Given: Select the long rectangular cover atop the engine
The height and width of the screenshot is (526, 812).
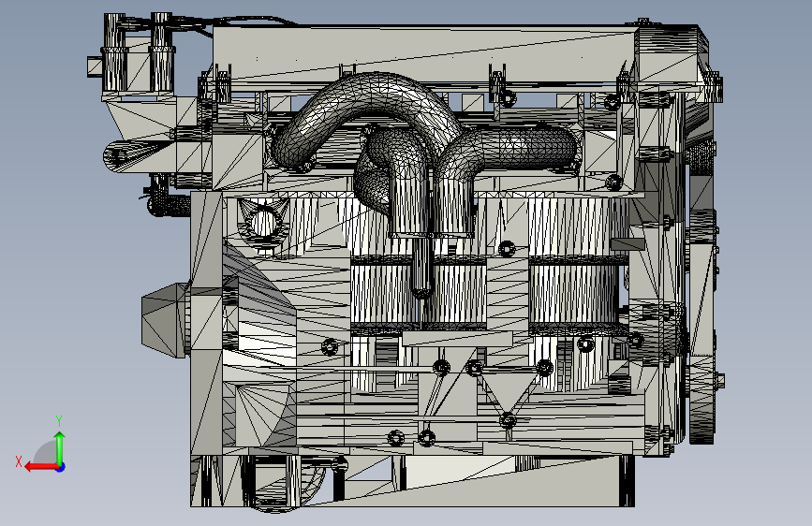Looking at the screenshot, I should point(424,54).
